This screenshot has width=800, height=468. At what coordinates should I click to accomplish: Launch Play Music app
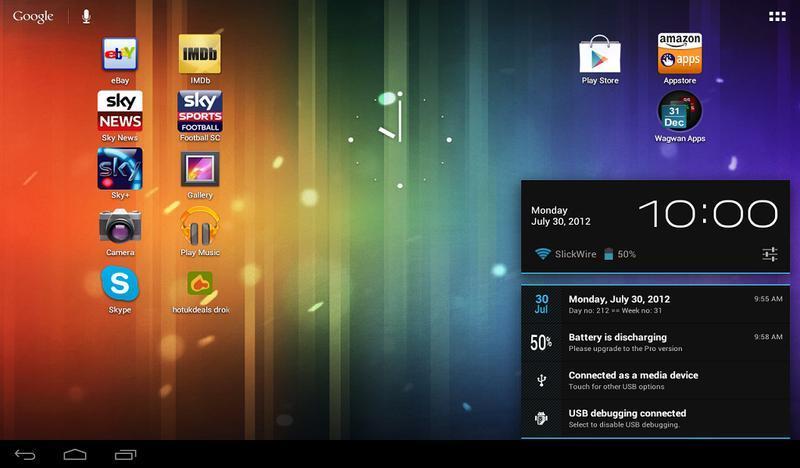pos(200,226)
